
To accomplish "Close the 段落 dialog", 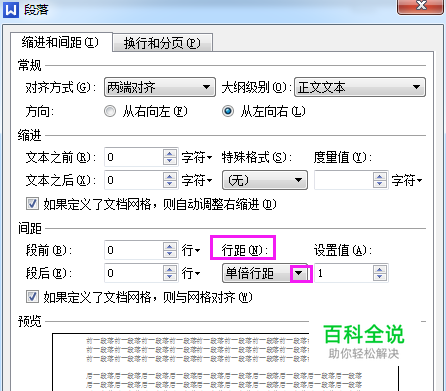I will click(x=421, y=6).
